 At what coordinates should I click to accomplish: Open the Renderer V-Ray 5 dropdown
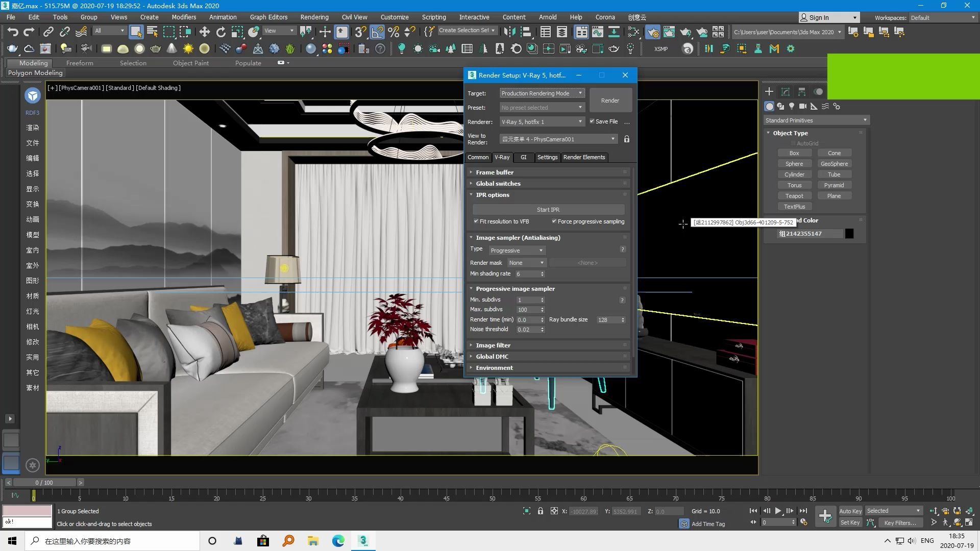(x=542, y=122)
